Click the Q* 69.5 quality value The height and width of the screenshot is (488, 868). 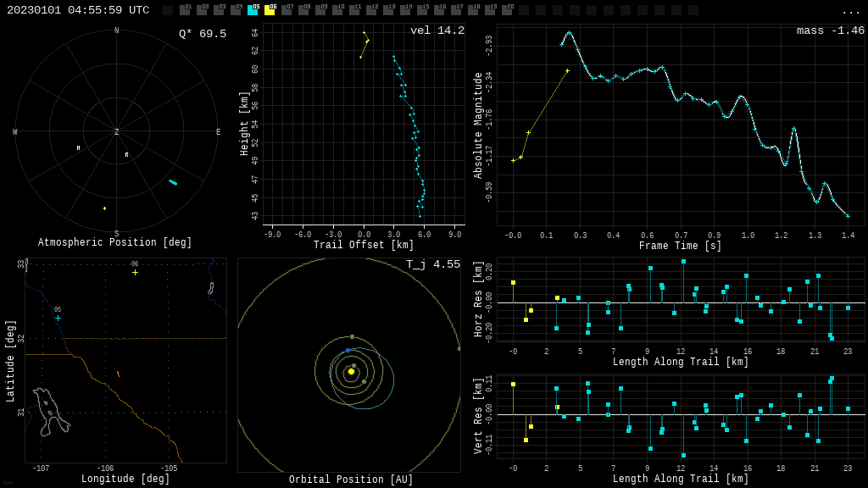[x=202, y=34]
